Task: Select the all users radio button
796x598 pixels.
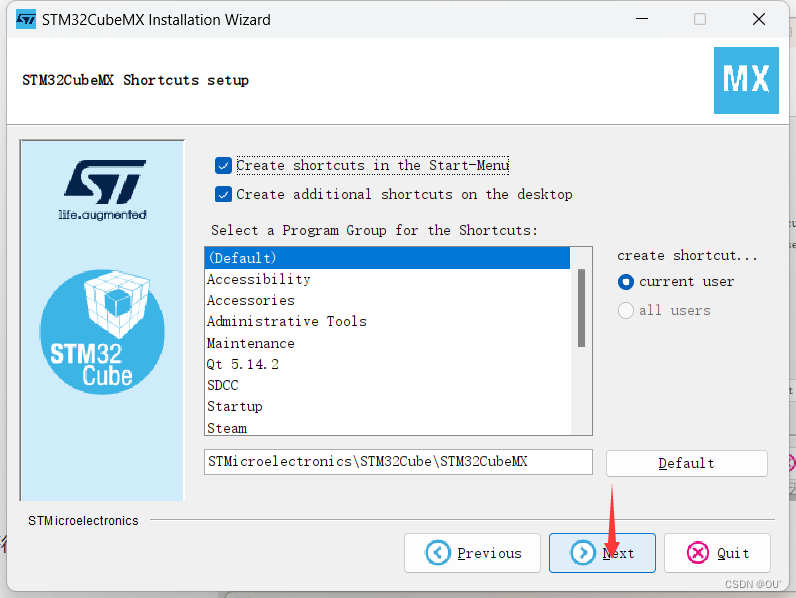Action: pyautogui.click(x=626, y=310)
